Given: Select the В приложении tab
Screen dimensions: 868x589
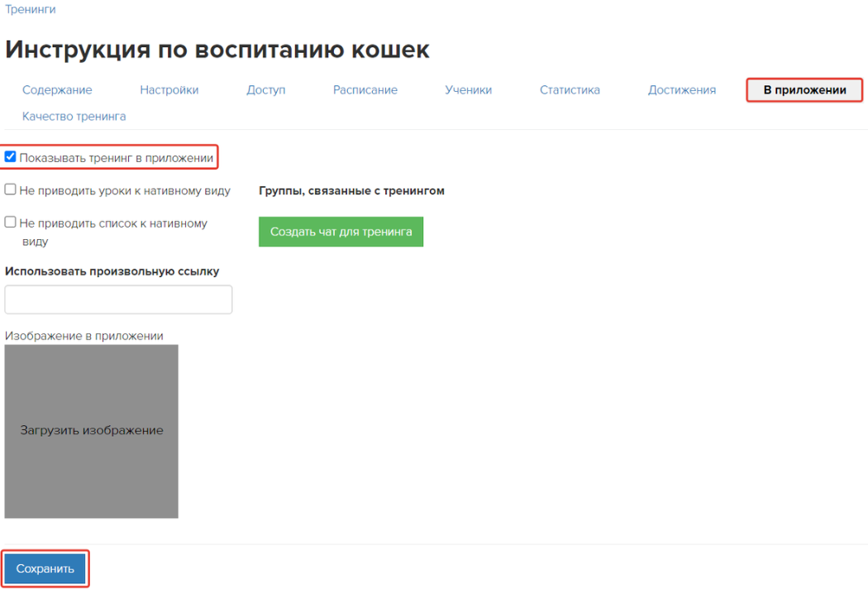Looking at the screenshot, I should point(804,90).
